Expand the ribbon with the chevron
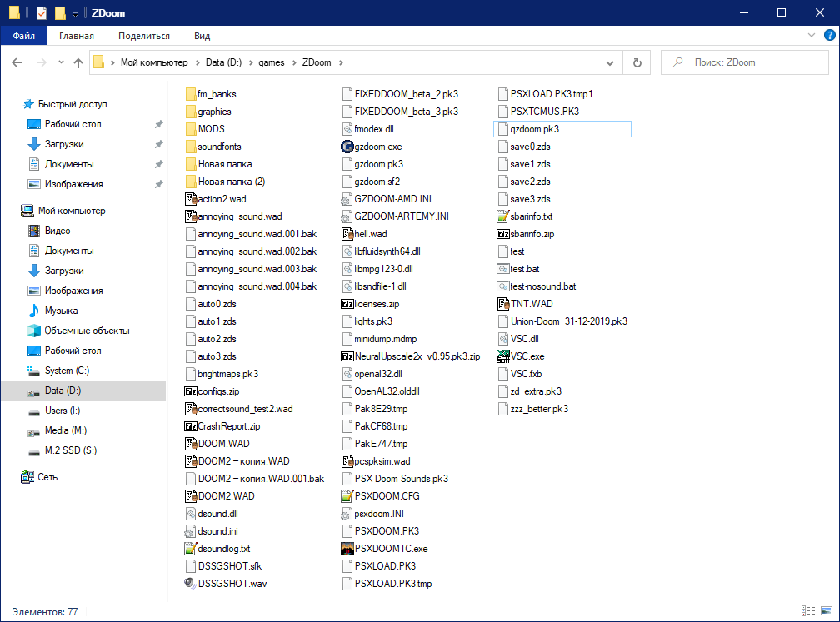 point(812,35)
